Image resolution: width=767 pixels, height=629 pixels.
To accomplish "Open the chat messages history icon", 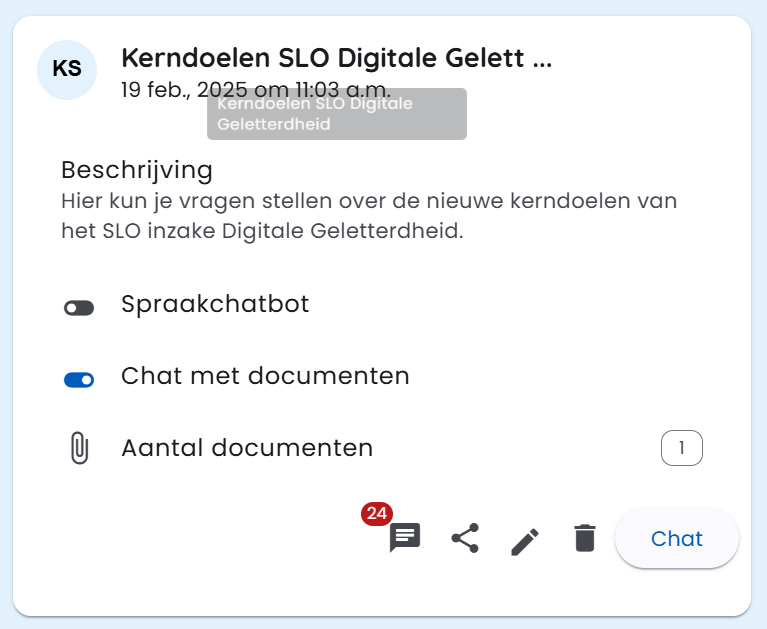I will point(405,538).
